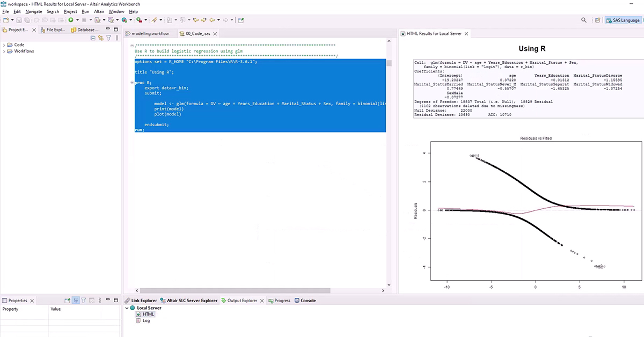Screen dimensions: 644x337
Task: Open search using the magnifier icon
Action: pyautogui.click(x=584, y=19)
